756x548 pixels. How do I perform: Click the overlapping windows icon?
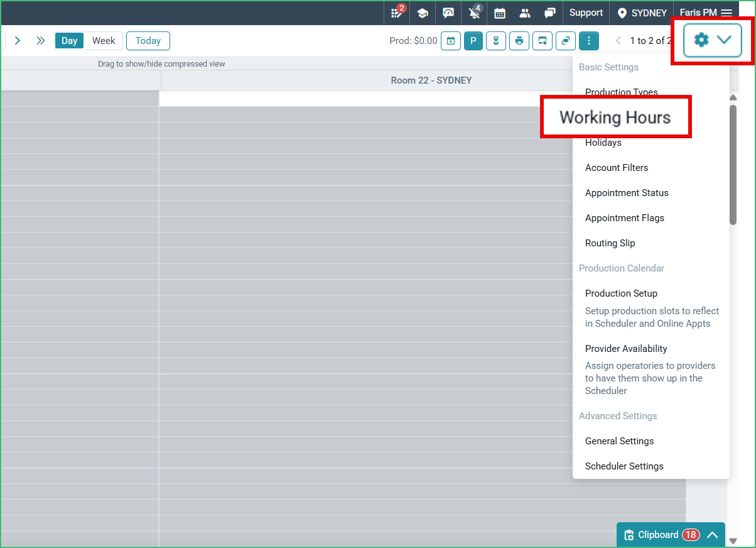pyautogui.click(x=566, y=41)
